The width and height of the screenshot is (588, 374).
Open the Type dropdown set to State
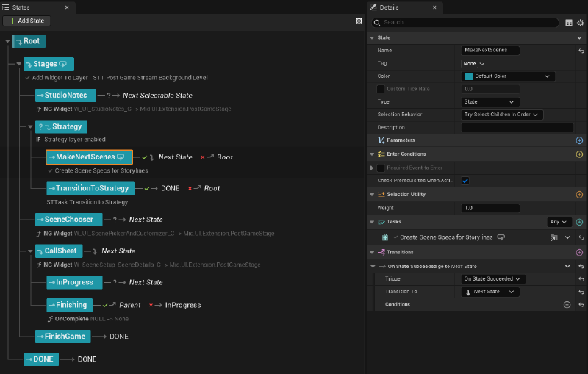coord(490,102)
